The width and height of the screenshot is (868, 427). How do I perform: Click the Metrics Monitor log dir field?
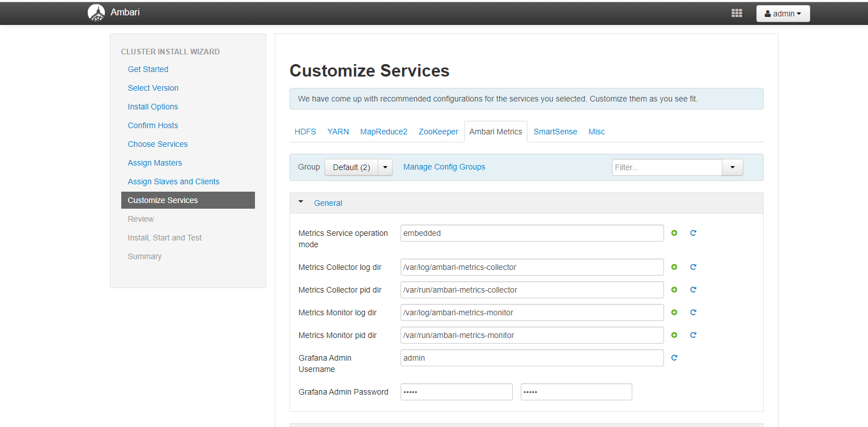[x=532, y=312]
